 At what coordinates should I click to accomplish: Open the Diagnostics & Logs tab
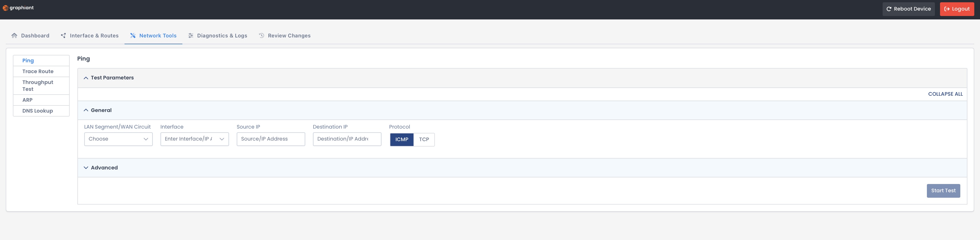pyautogui.click(x=218, y=35)
